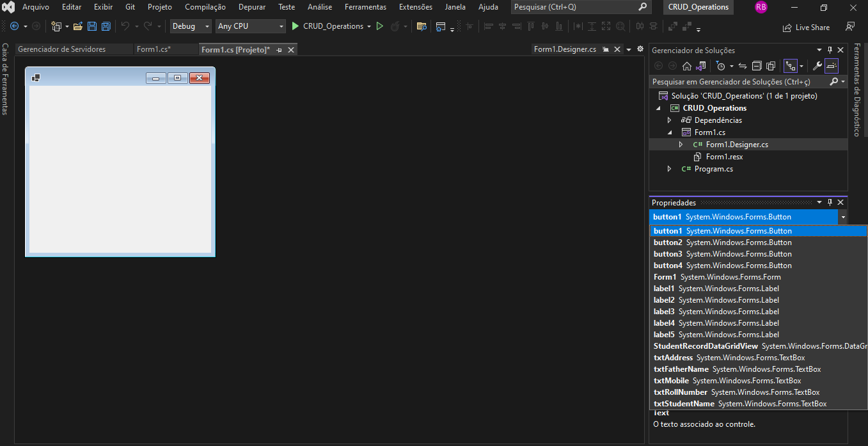
Task: Toggle file nesting icon in solution toolbar
Action: [791, 66]
